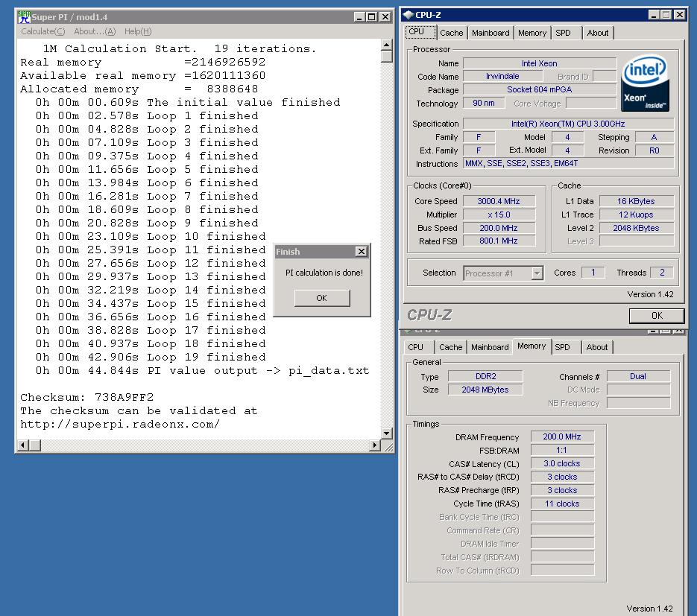Click CAS# Latency 3.0 clocks field
This screenshot has height=616, width=697.
562,463
